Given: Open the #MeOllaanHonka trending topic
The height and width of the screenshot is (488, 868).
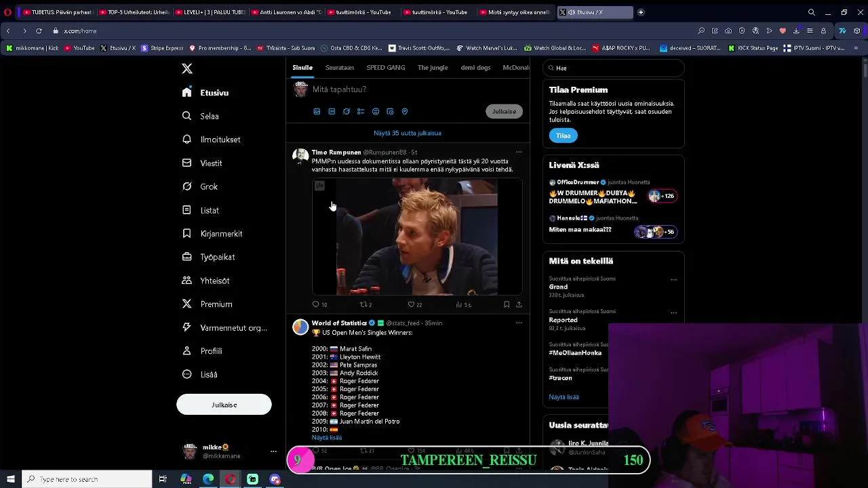Looking at the screenshot, I should point(575,353).
